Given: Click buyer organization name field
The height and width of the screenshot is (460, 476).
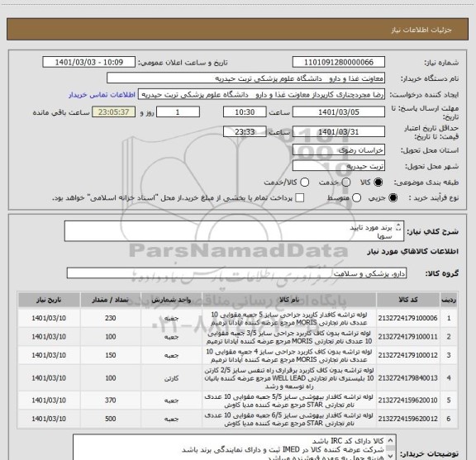Looking at the screenshot, I should click(x=246, y=78).
